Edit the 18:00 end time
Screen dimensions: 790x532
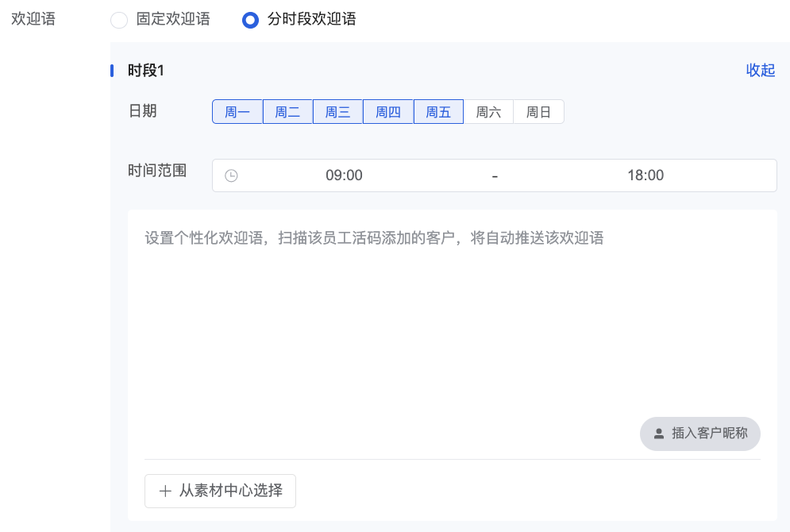pyautogui.click(x=645, y=175)
